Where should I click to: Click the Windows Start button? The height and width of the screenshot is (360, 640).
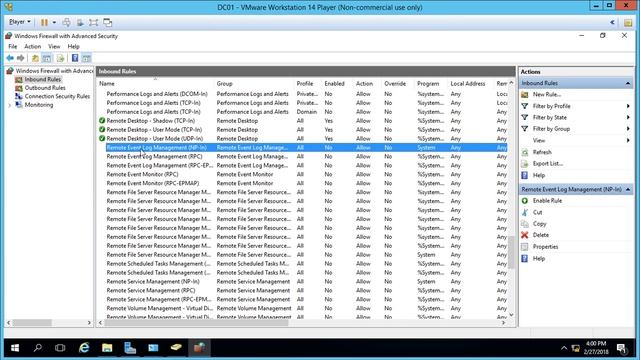point(15,348)
